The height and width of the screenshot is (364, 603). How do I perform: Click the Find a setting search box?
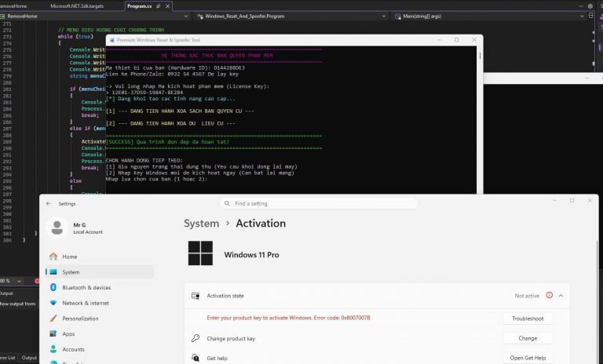point(319,203)
